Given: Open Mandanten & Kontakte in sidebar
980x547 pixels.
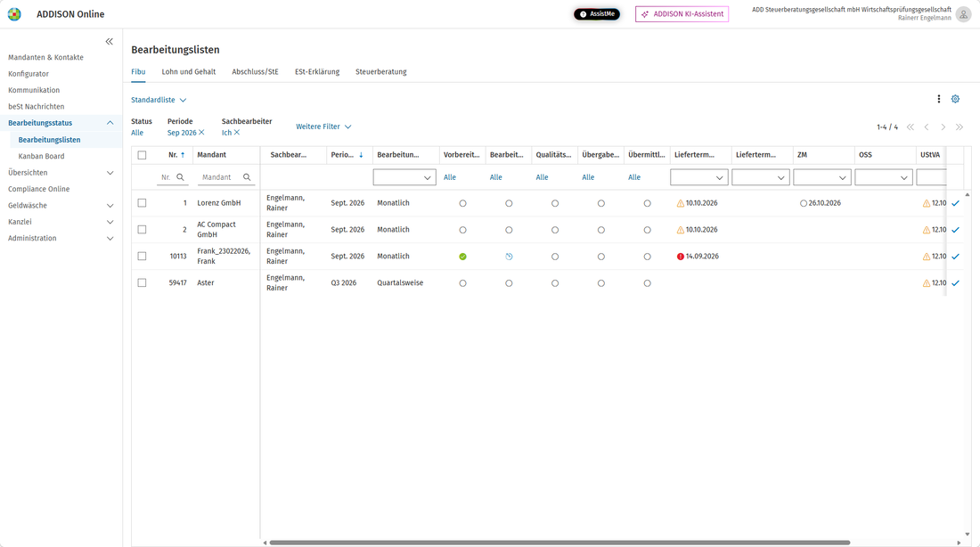Looking at the screenshot, I should [x=45, y=58].
